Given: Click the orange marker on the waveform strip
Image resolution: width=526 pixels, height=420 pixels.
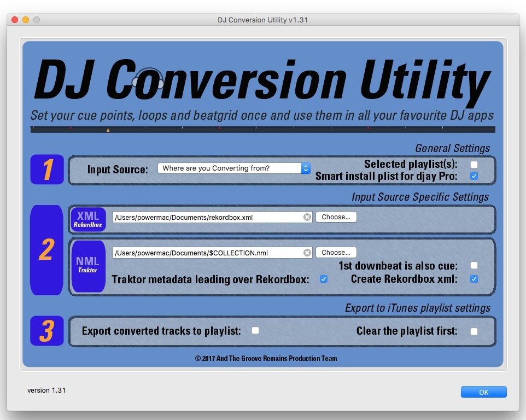Looking at the screenshot, I should pyautogui.click(x=108, y=130).
